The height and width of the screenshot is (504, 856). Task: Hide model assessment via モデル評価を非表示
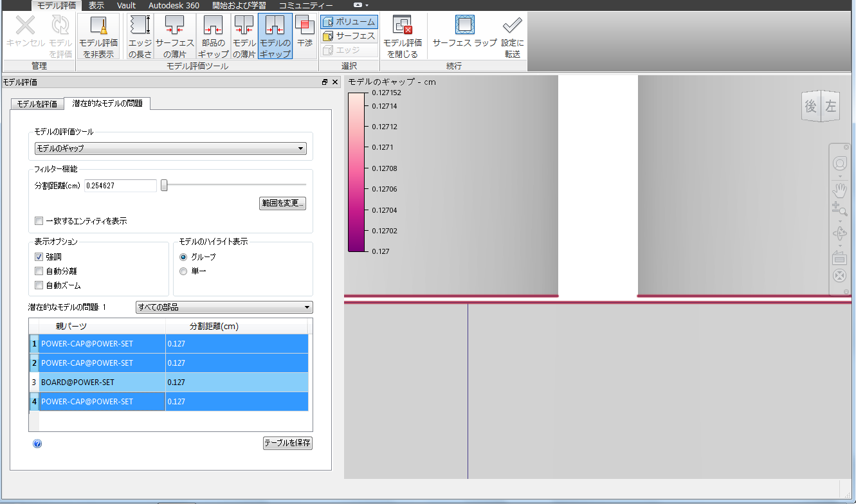tap(98, 37)
